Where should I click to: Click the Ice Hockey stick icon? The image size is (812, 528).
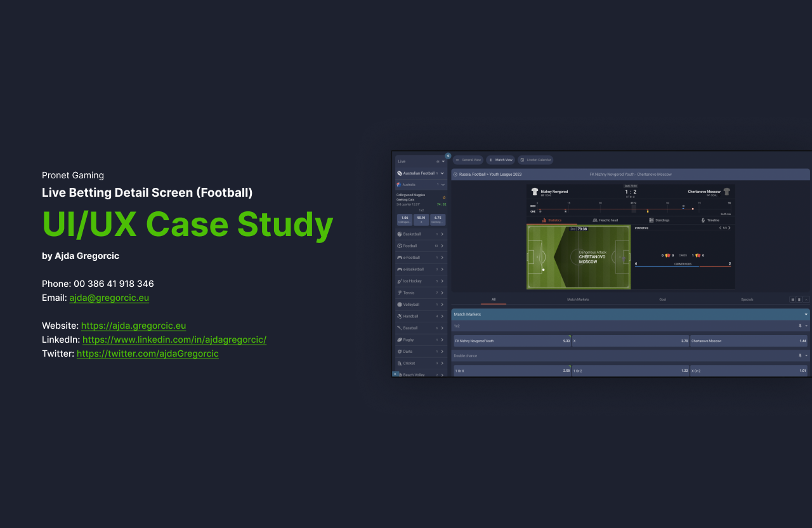(400, 281)
